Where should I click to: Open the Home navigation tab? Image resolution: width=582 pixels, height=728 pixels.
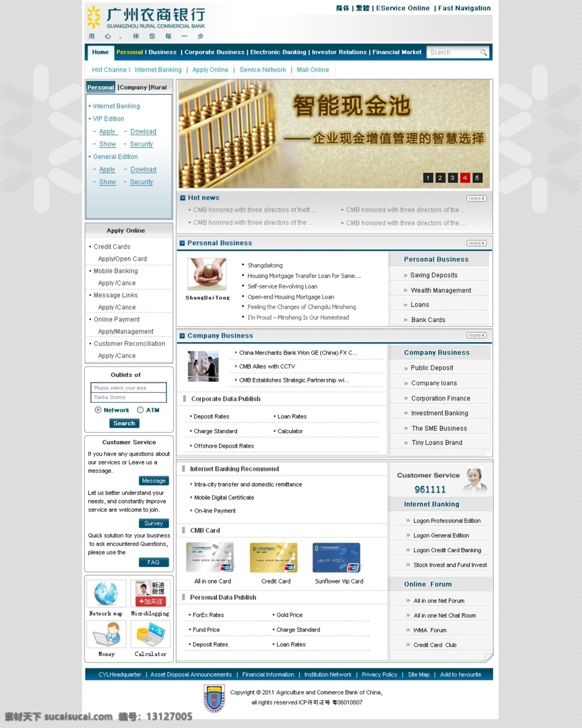tap(100, 52)
